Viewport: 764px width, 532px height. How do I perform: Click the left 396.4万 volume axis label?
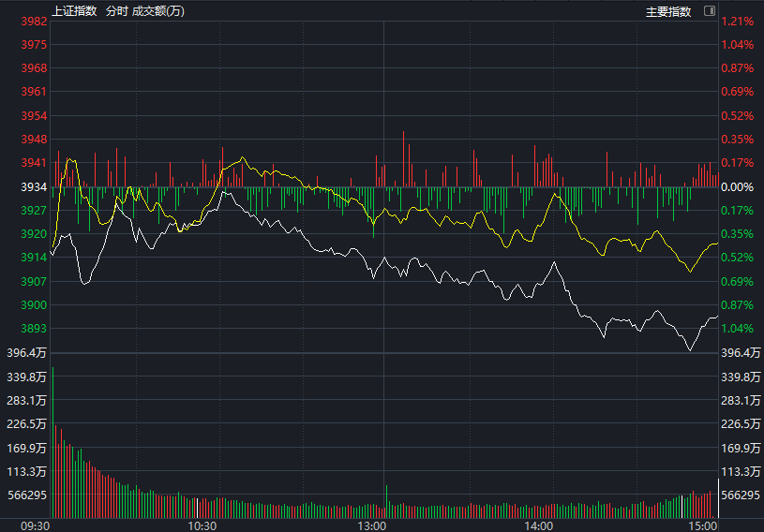26,353
